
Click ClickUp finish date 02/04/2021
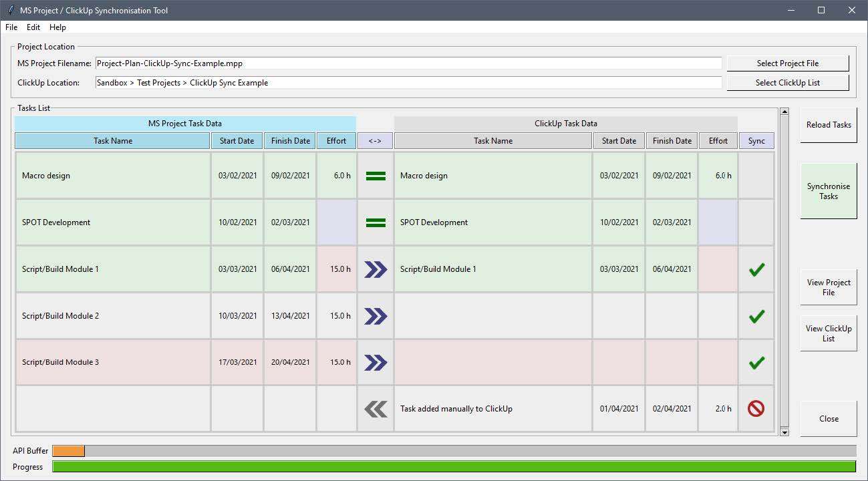672,409
